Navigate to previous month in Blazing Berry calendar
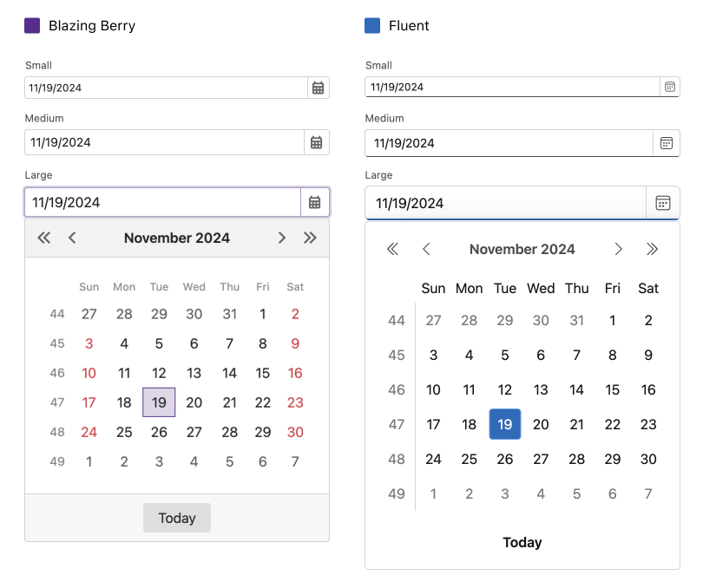703x588 pixels. click(x=73, y=237)
